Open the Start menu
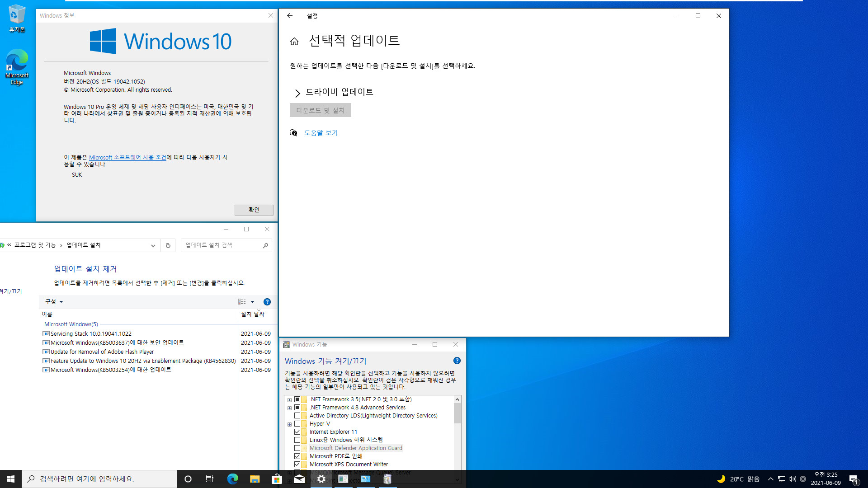Screen dimensions: 868x488 click(11, 479)
